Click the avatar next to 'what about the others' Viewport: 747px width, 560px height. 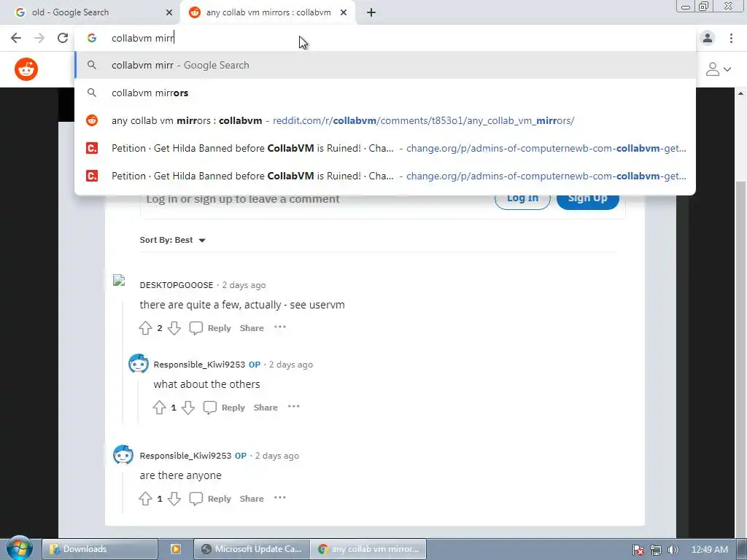[138, 363]
